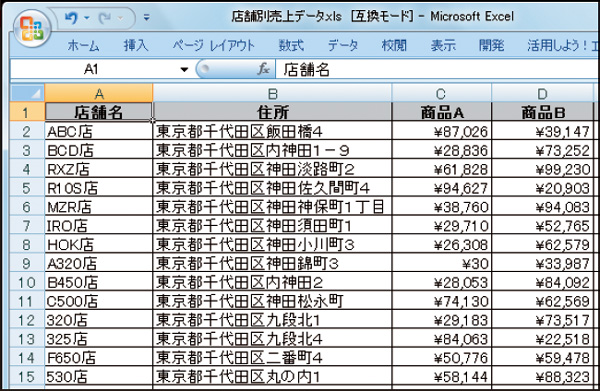Select address cell 東京都千代田区飯田橋4

coord(272,131)
